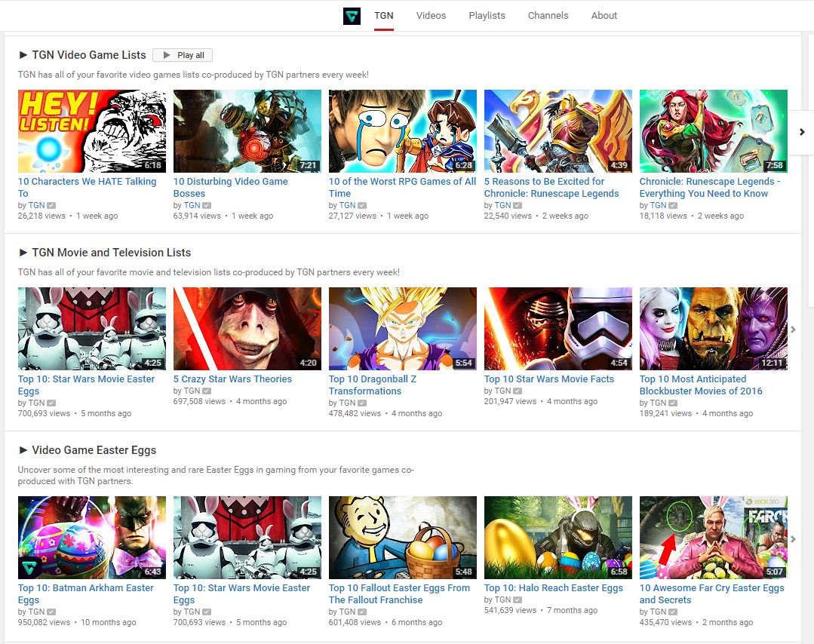Click 12:11 duration badge on Blockbuster Movies thumbnail

772,363
